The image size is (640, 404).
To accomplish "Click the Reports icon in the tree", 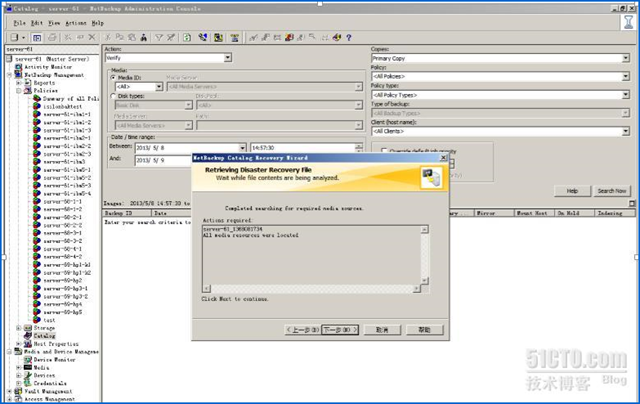I will click(x=28, y=83).
